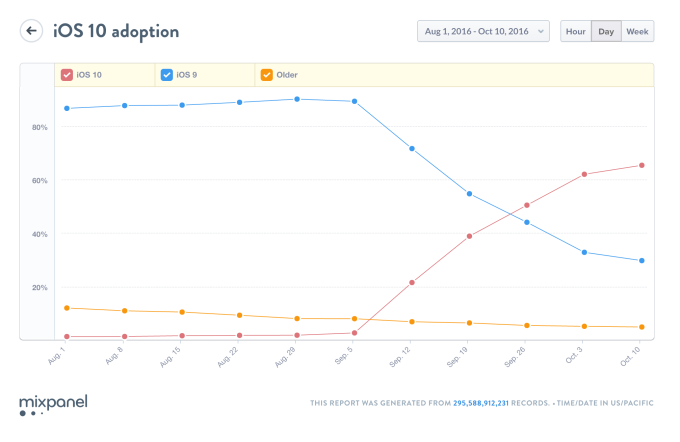Open the date range dropdown
This screenshot has height=442, width=680.
[483, 31]
